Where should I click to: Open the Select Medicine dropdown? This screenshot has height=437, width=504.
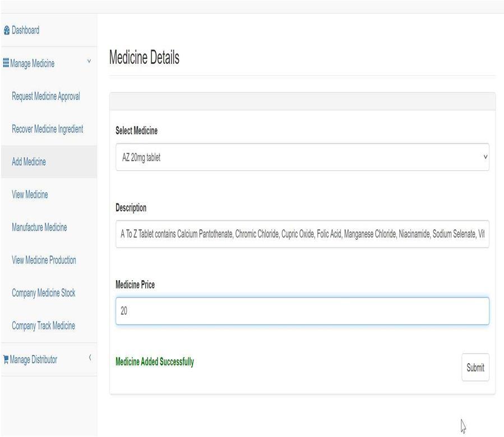tap(302, 157)
